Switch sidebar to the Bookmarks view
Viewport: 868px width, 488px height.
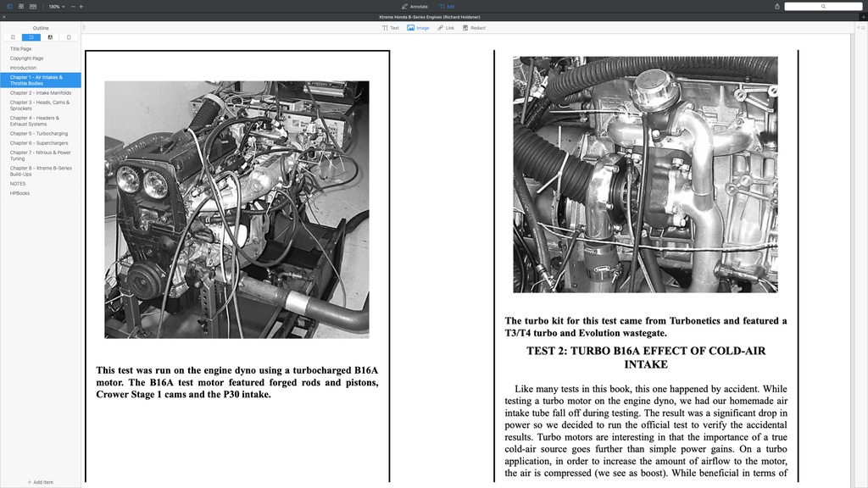point(14,36)
